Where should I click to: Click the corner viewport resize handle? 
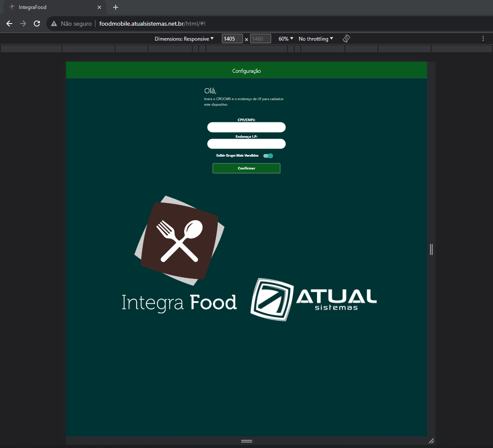(431, 441)
